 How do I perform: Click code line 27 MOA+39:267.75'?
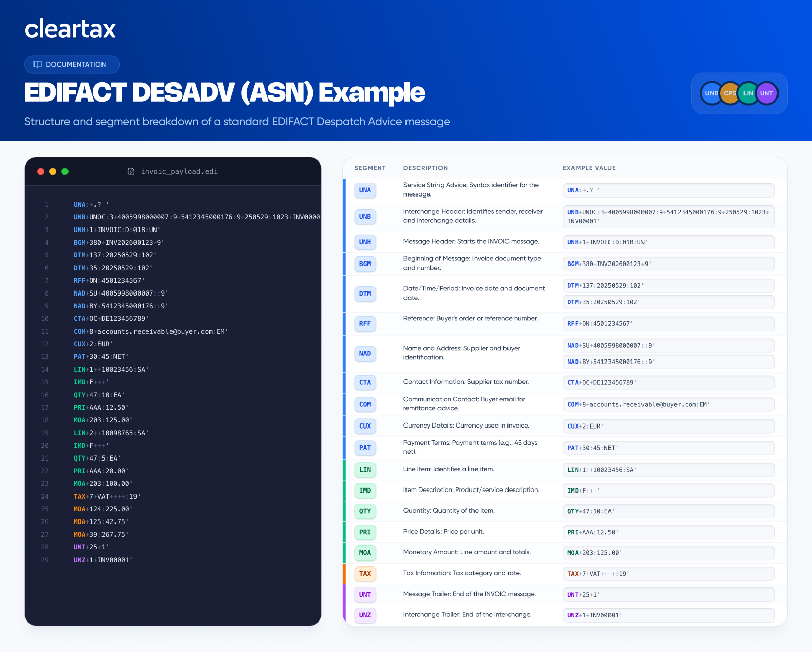[101, 535]
